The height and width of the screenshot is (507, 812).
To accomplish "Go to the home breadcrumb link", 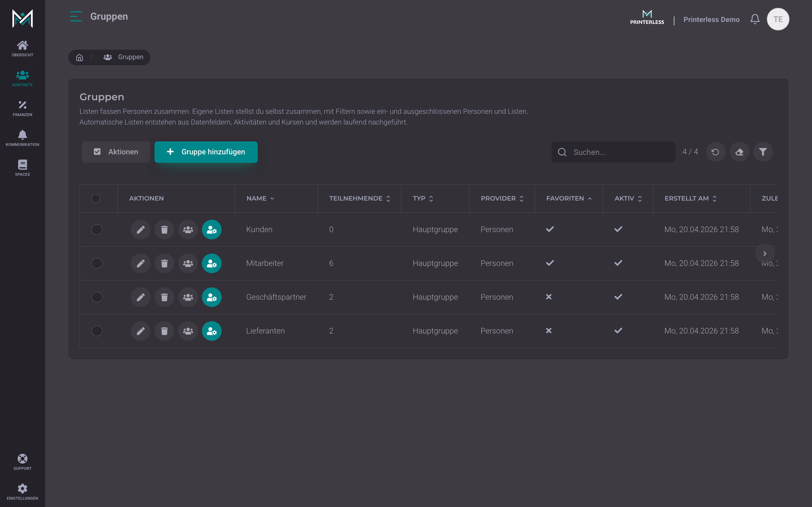I will [x=80, y=57].
